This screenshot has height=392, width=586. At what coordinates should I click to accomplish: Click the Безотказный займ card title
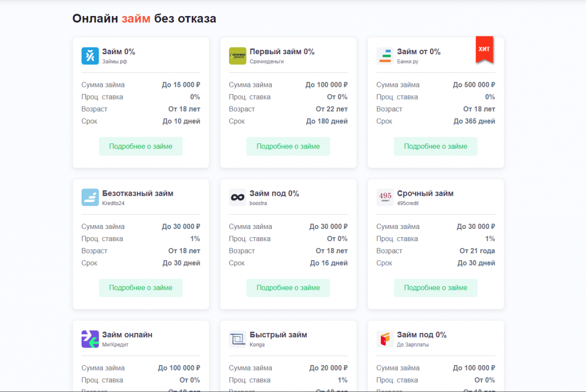pyautogui.click(x=138, y=193)
